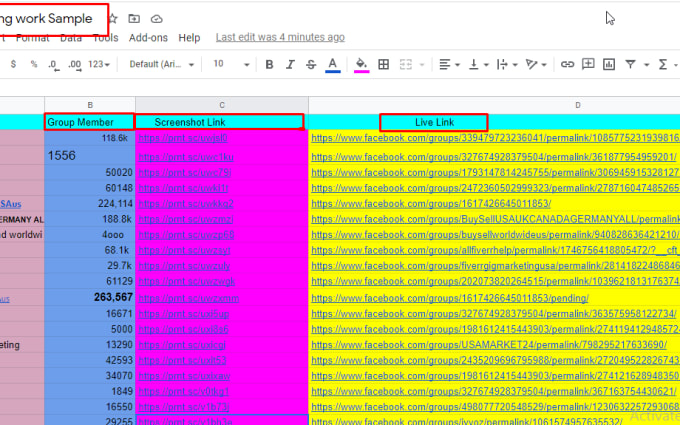The image size is (680, 425).
Task: Open the Add-ons menu
Action: (x=148, y=38)
